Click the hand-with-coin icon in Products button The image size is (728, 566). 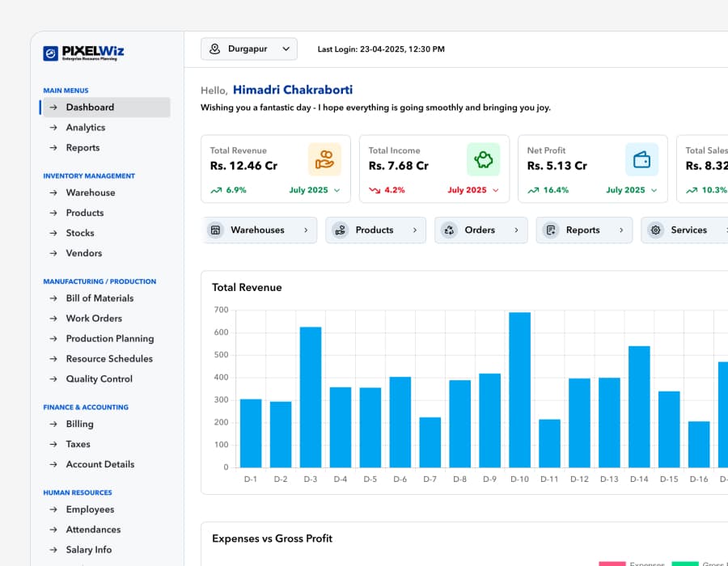pyautogui.click(x=341, y=230)
